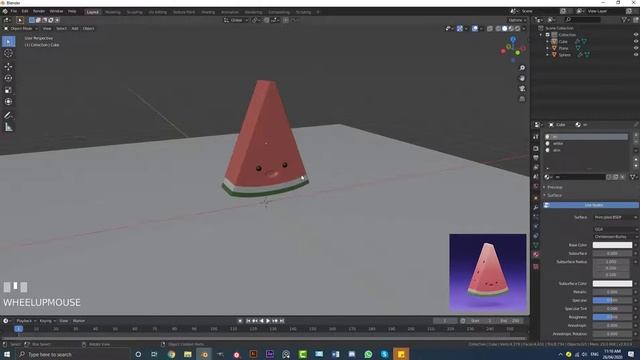
Task: Open the Surface shader Principled BSDF dropdown
Action: (616, 217)
